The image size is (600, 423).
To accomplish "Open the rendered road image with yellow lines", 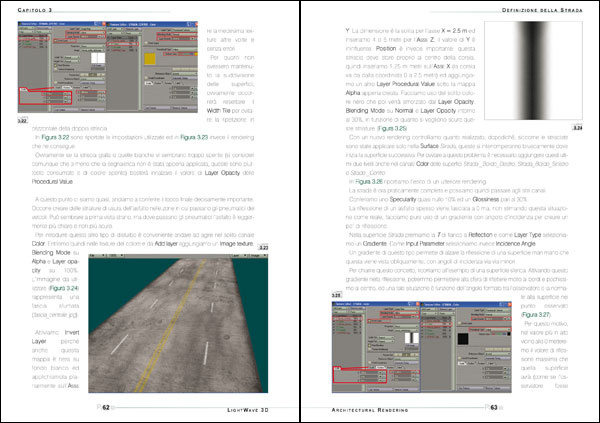I will click(x=178, y=323).
